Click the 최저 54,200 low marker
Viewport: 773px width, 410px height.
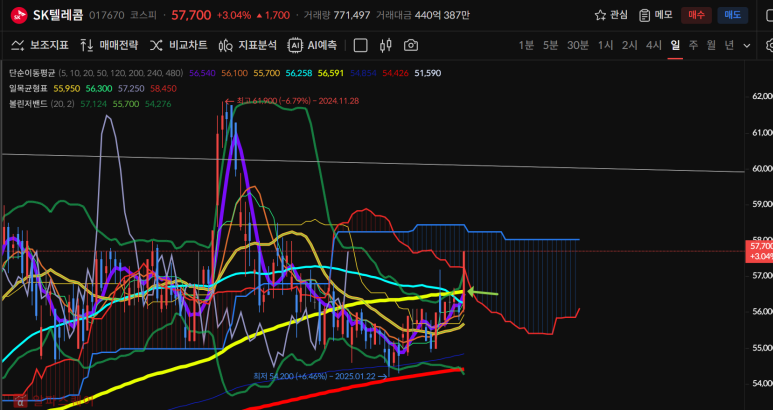click(x=320, y=376)
